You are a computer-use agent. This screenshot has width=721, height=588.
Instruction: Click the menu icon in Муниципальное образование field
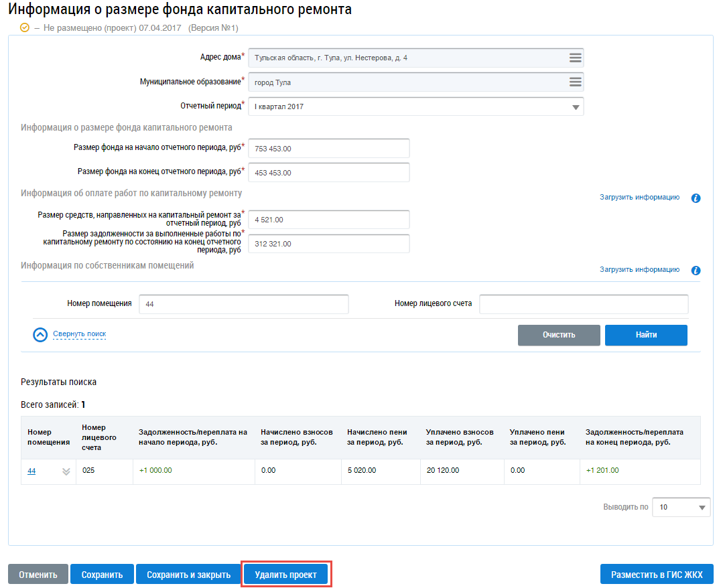575,82
